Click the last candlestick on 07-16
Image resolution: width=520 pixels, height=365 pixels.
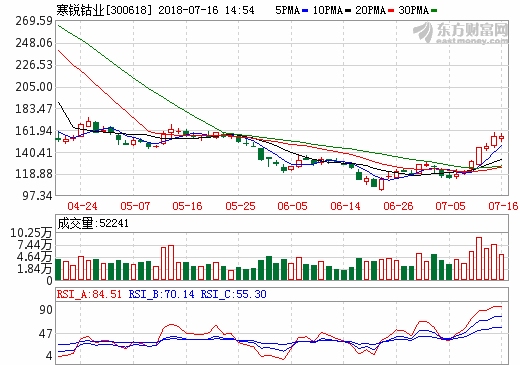click(501, 137)
